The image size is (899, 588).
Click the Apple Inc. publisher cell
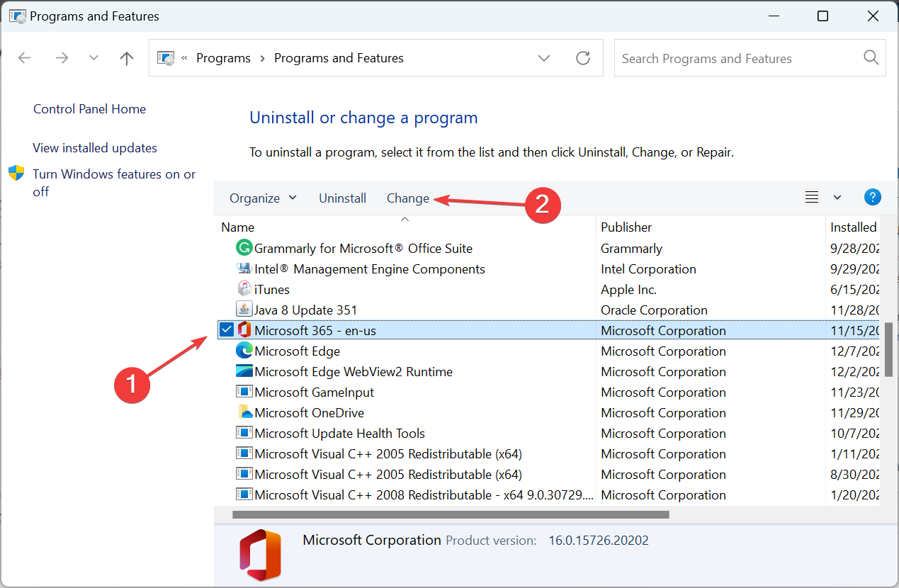pos(628,289)
